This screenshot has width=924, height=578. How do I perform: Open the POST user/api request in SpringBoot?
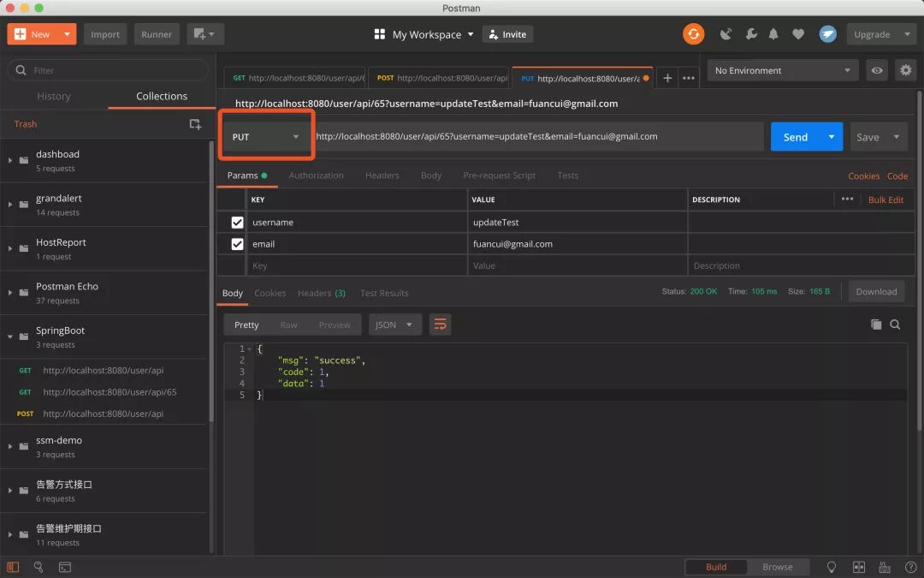click(104, 414)
